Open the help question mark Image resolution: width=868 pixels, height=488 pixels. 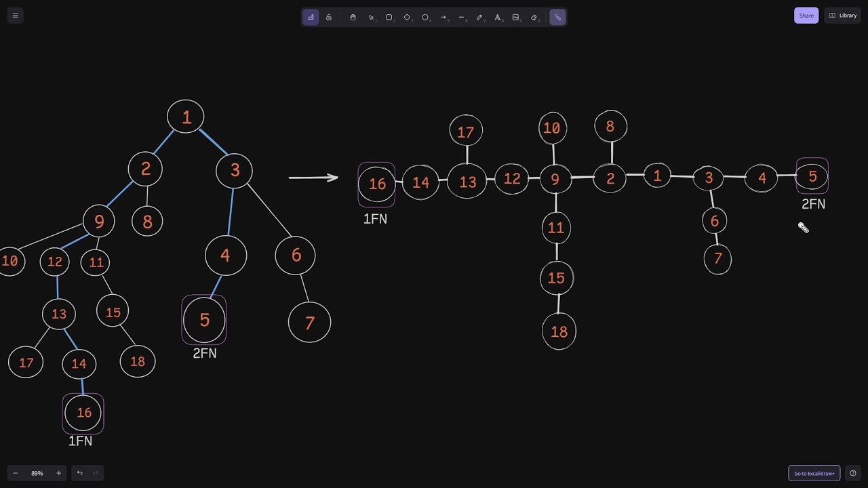(x=853, y=473)
